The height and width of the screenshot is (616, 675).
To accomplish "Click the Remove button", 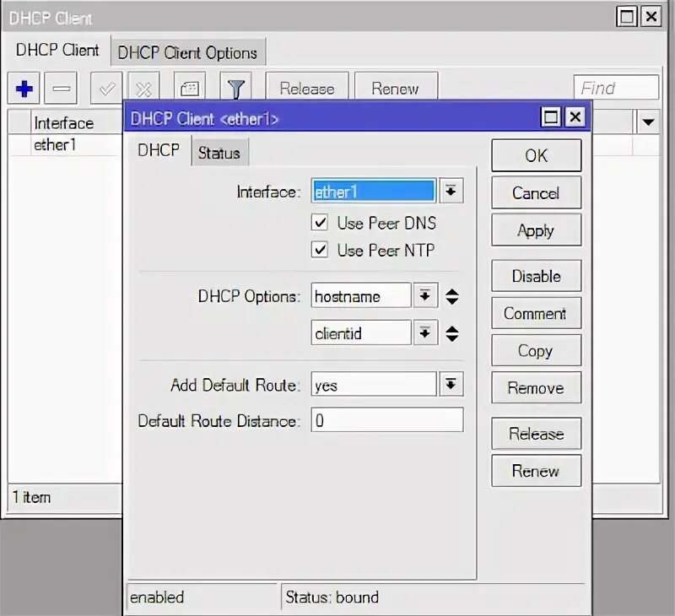I will 536,388.
